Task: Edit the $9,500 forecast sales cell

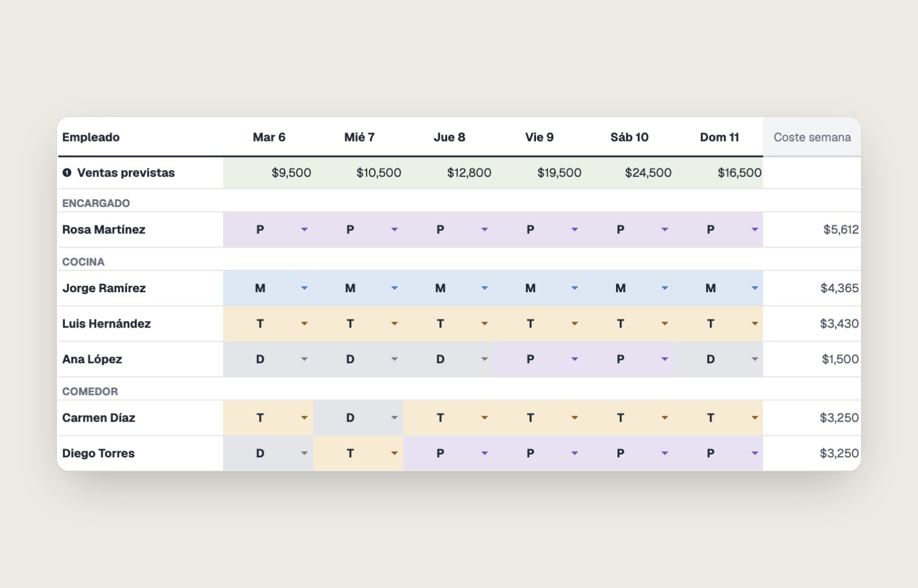Action: 268,173
